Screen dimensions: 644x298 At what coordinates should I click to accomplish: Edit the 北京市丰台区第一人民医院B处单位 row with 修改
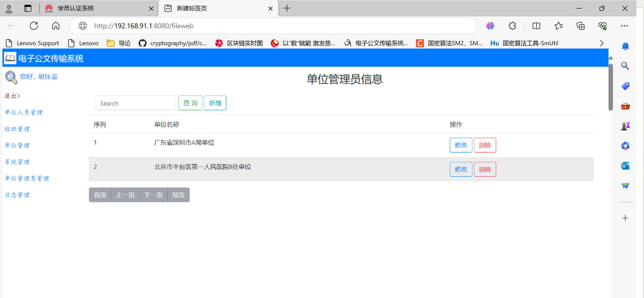[x=461, y=169]
